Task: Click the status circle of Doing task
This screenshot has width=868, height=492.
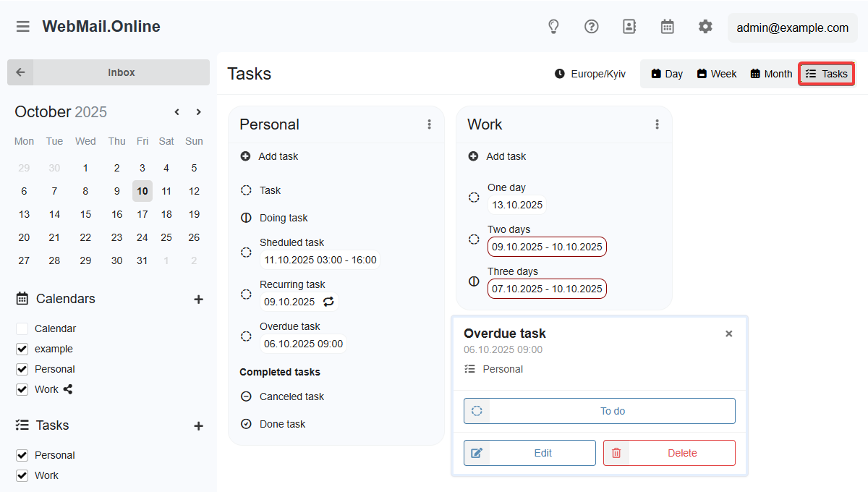Action: point(246,218)
